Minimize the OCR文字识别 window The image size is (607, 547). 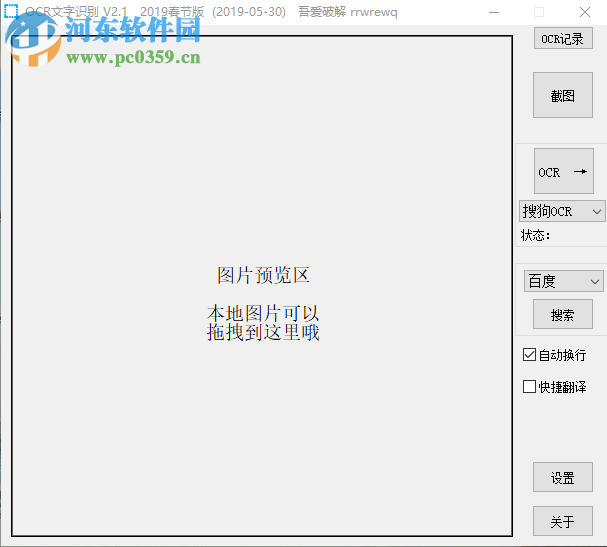pyautogui.click(x=494, y=12)
